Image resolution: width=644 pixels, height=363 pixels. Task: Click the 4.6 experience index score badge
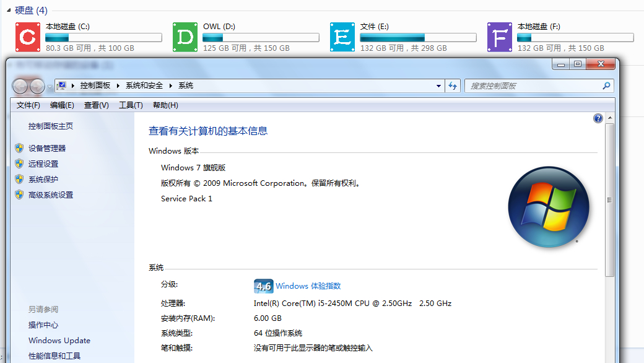(263, 286)
